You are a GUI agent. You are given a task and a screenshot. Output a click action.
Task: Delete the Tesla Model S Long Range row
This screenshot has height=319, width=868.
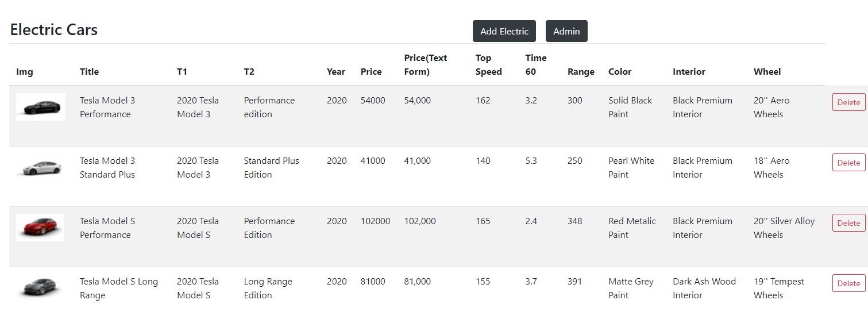coord(848,283)
